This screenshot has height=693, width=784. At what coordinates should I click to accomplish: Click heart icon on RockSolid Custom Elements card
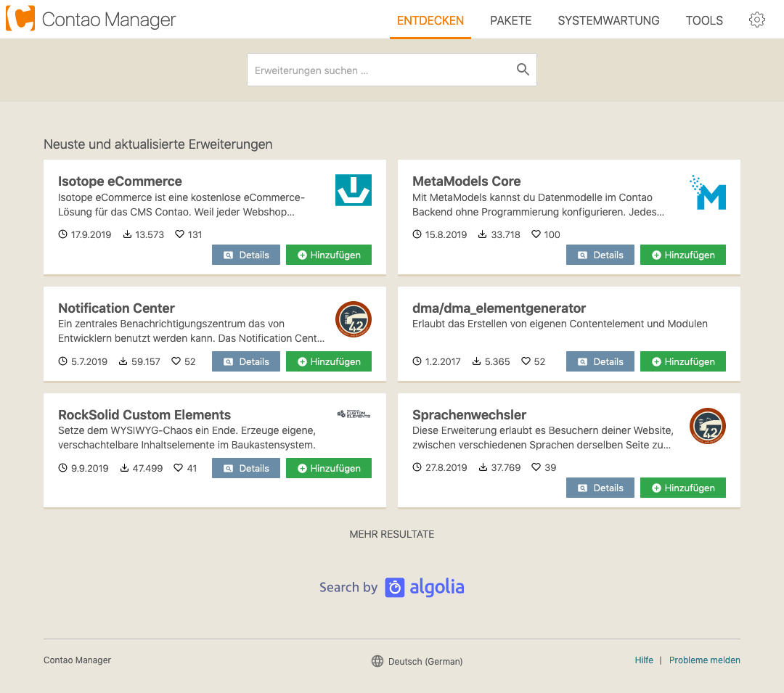pos(178,467)
